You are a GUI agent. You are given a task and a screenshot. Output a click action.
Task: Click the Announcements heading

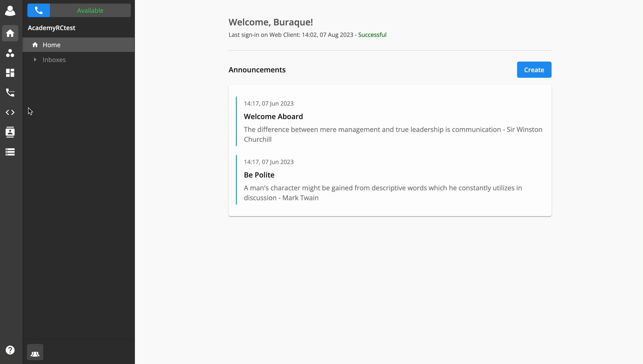click(x=257, y=70)
